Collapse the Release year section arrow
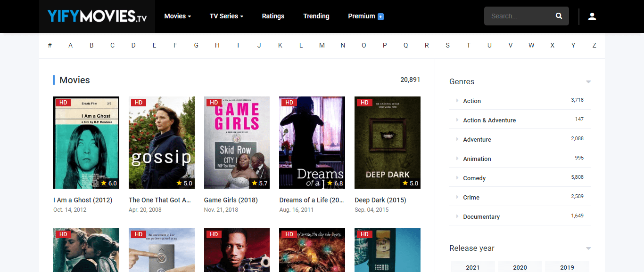 tap(588, 248)
